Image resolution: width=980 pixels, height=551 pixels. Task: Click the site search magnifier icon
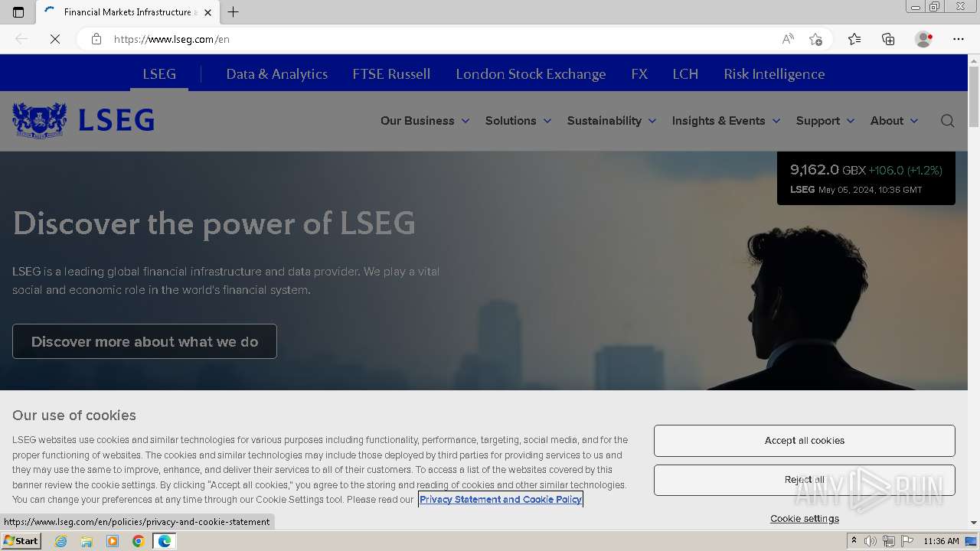point(948,121)
